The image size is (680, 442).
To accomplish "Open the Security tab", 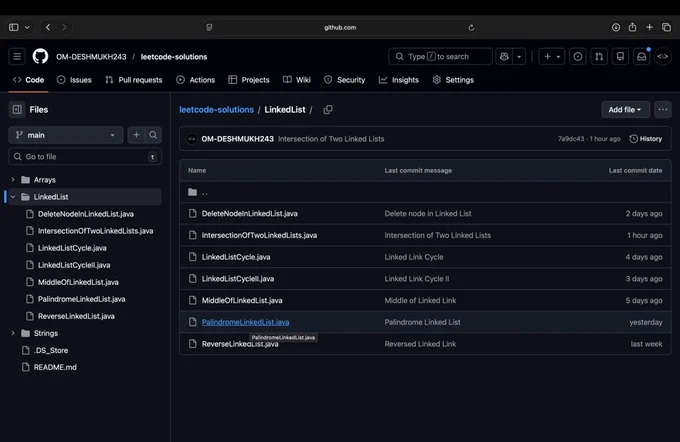I will point(345,80).
